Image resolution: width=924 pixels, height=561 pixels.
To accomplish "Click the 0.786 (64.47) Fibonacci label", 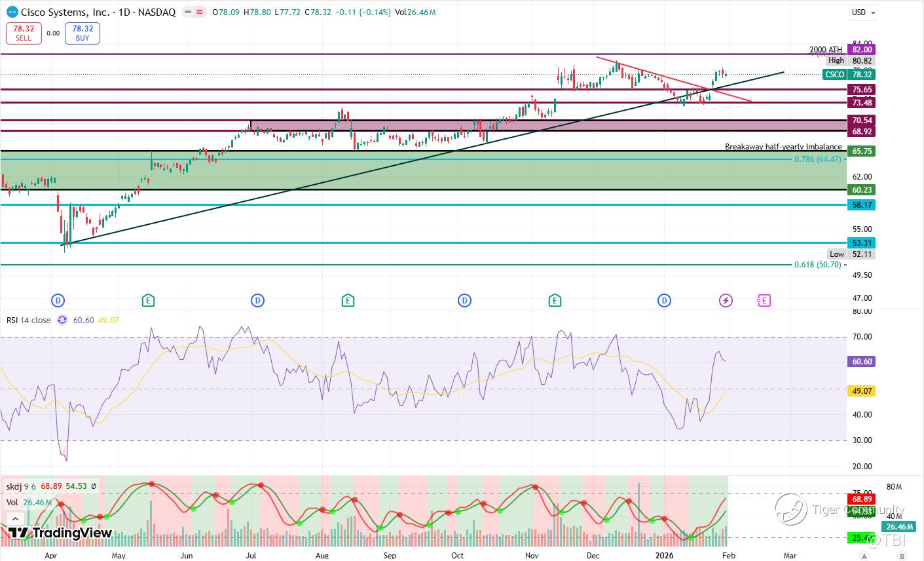I will click(x=818, y=159).
